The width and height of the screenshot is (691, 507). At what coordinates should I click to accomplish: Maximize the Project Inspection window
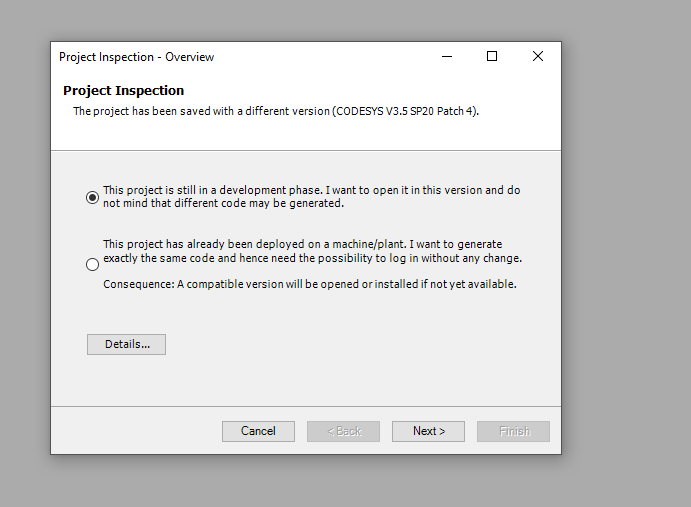(492, 56)
